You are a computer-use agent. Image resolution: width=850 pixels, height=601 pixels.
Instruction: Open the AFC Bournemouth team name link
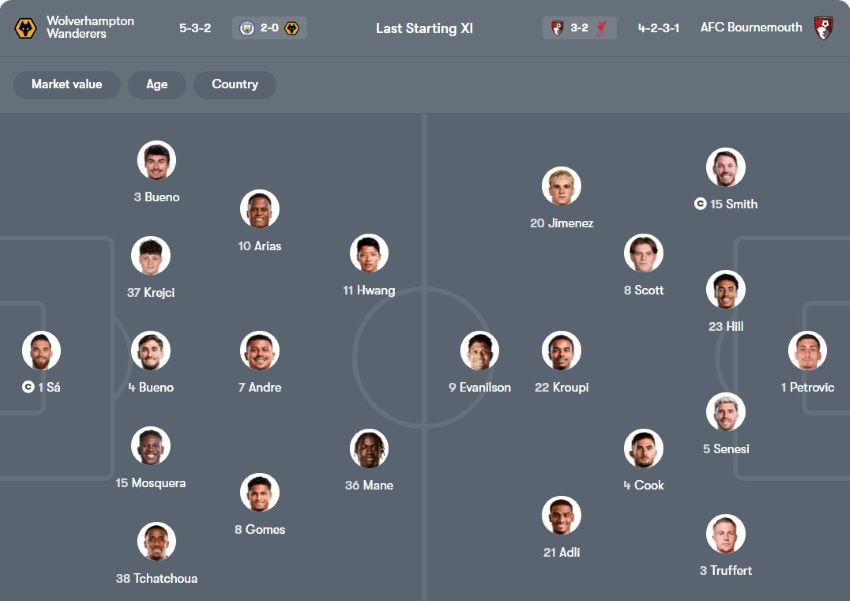(751, 28)
